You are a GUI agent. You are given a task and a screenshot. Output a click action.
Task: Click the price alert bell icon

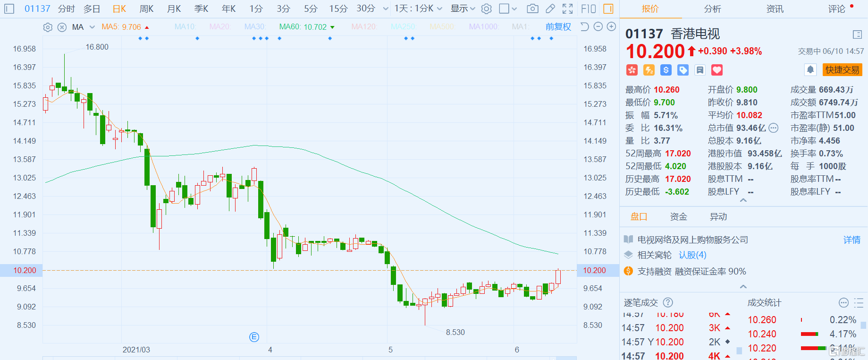[x=810, y=70]
